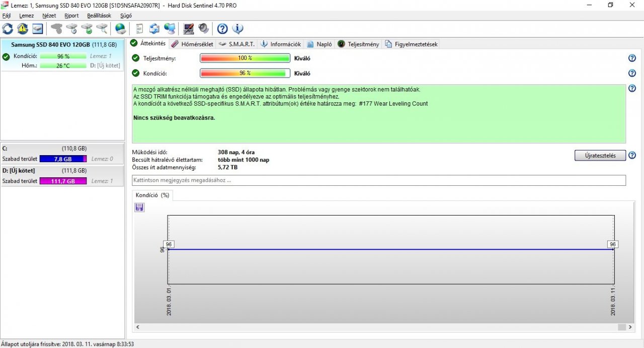Image resolution: width=644 pixels, height=348 pixels.
Task: Open the Beállítások menu
Action: (99, 16)
